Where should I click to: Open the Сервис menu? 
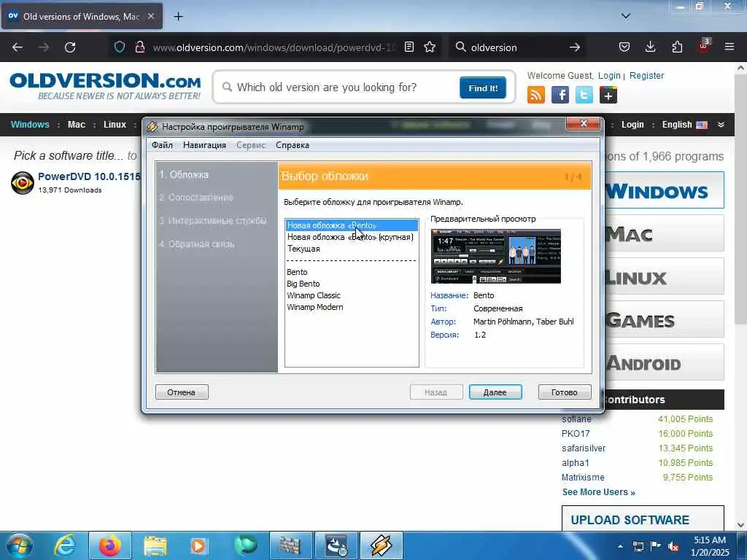coord(251,145)
